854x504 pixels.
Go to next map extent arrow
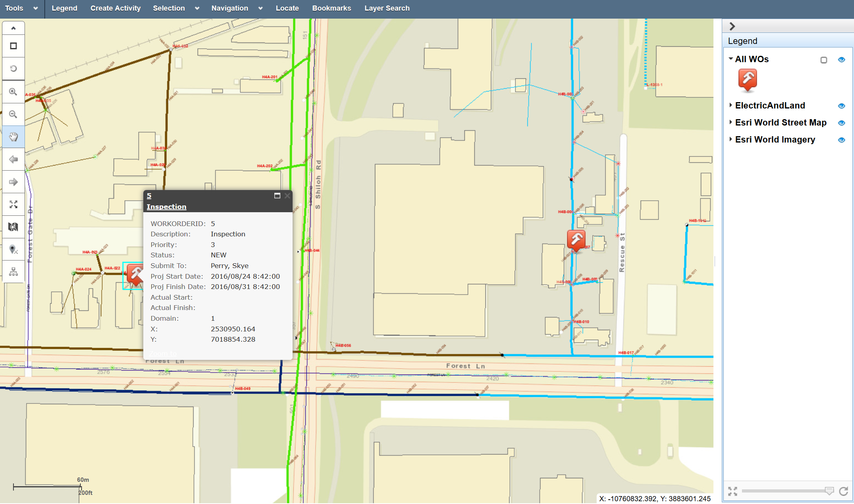click(x=13, y=182)
